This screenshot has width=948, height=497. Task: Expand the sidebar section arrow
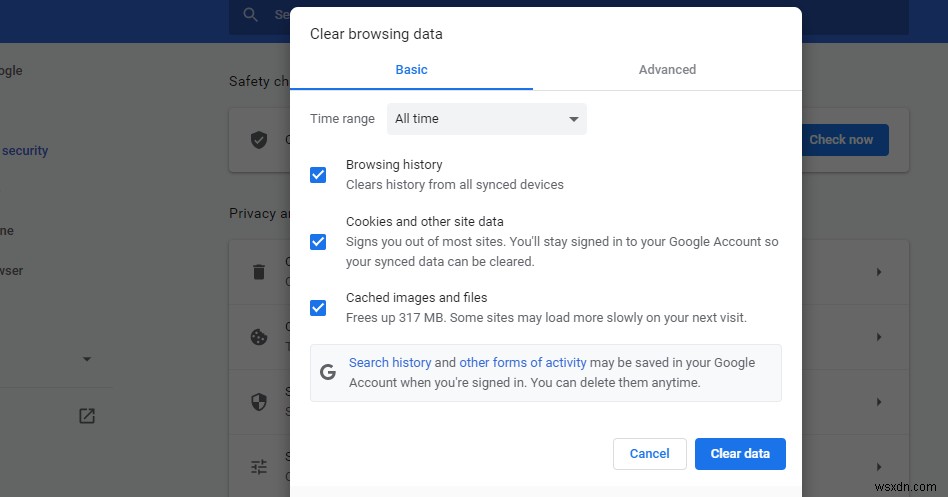tap(87, 359)
